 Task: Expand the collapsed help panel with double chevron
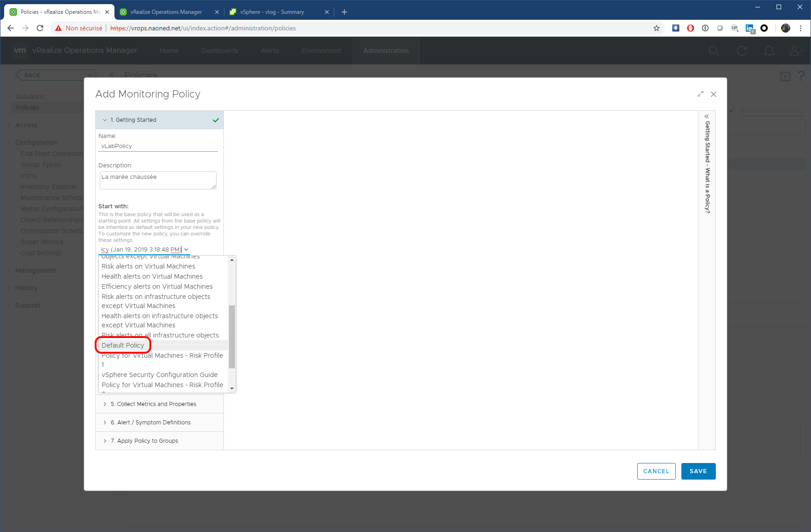[x=707, y=116]
